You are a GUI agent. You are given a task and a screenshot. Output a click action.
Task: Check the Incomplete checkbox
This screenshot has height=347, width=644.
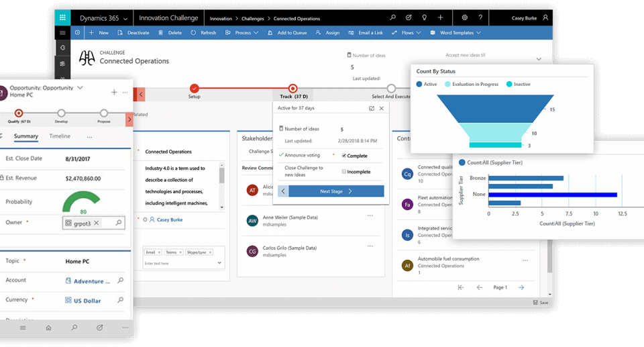[x=344, y=172]
